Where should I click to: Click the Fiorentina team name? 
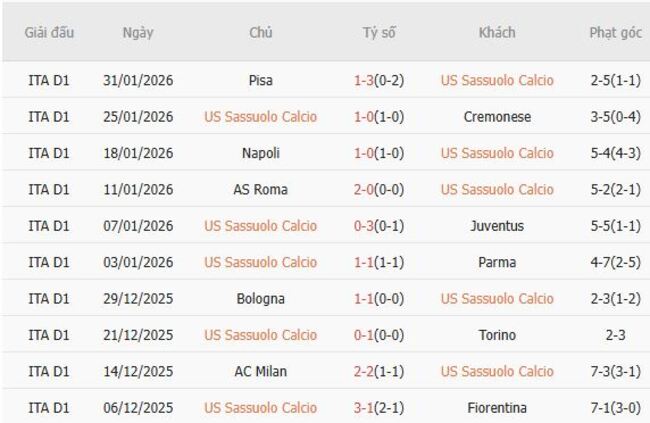(x=497, y=407)
